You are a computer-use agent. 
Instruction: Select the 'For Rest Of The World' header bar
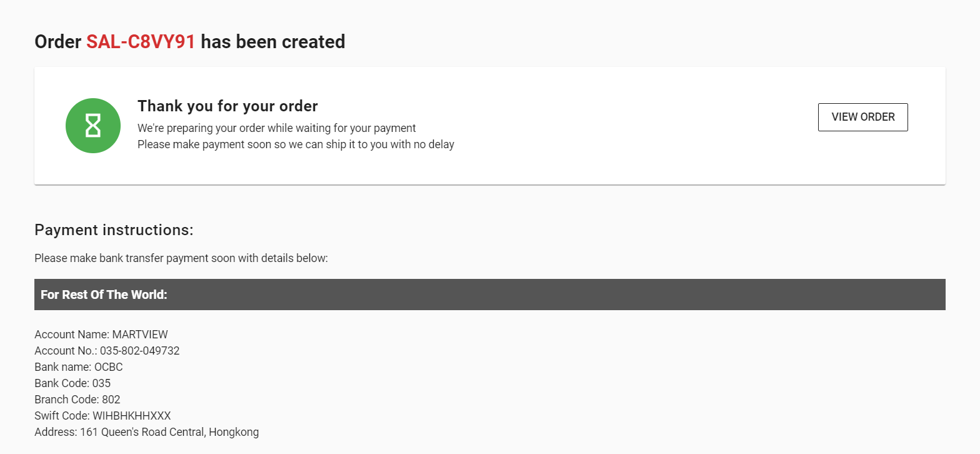[x=489, y=295]
